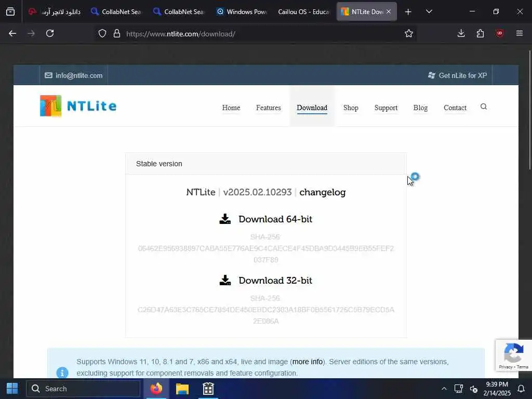Click the info@ntlite.com email link
Image resolution: width=532 pixels, height=399 pixels.
click(x=74, y=75)
